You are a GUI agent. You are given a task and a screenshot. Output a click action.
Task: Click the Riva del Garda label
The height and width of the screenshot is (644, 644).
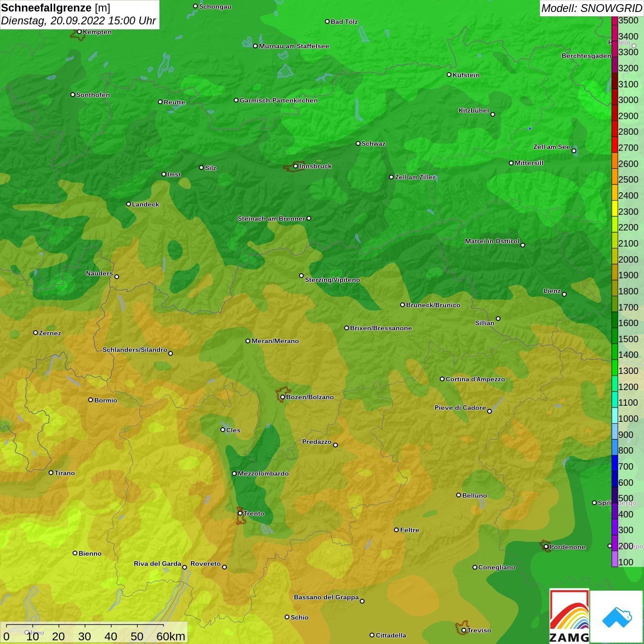tap(157, 563)
